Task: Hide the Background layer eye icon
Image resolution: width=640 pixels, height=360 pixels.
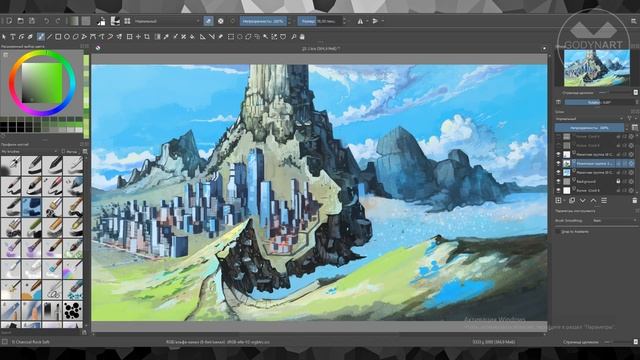Action: tap(558, 181)
